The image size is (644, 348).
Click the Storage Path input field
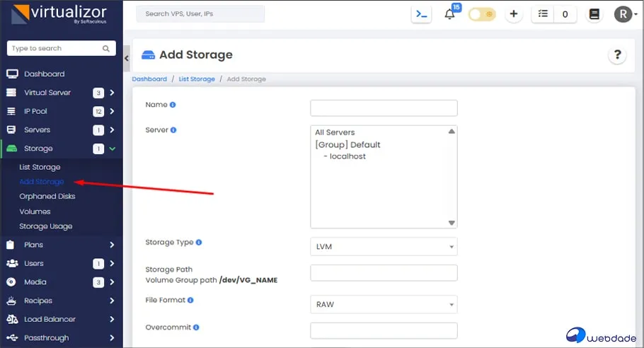click(x=384, y=273)
